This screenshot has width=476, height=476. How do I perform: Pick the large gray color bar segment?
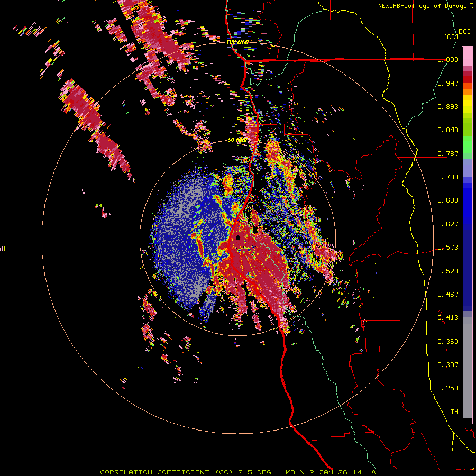tap(467, 368)
